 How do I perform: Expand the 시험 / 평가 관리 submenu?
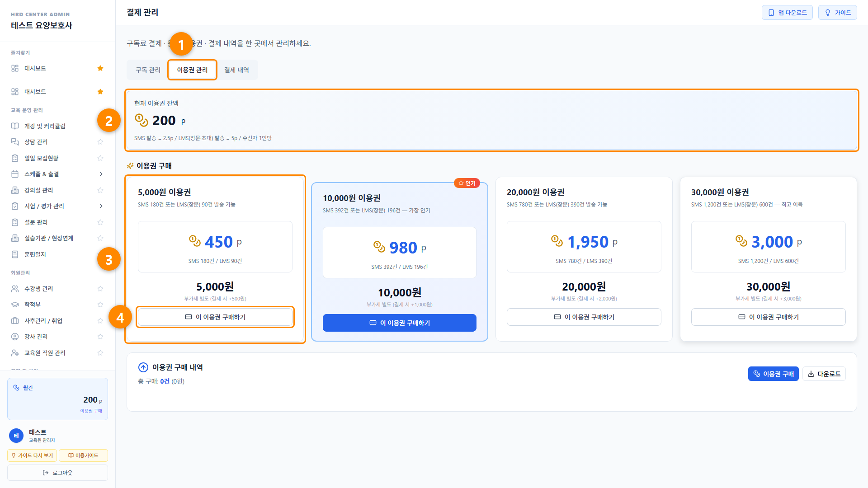[x=101, y=206]
